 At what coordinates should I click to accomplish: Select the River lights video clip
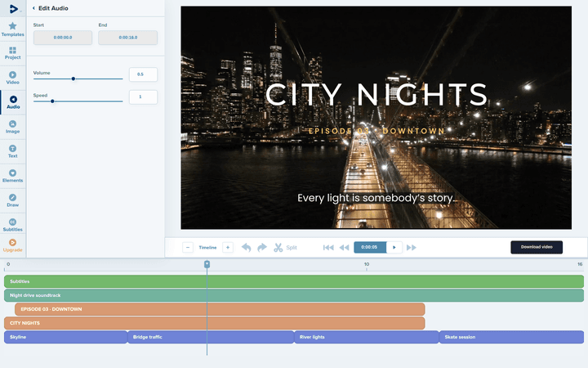[367, 337]
